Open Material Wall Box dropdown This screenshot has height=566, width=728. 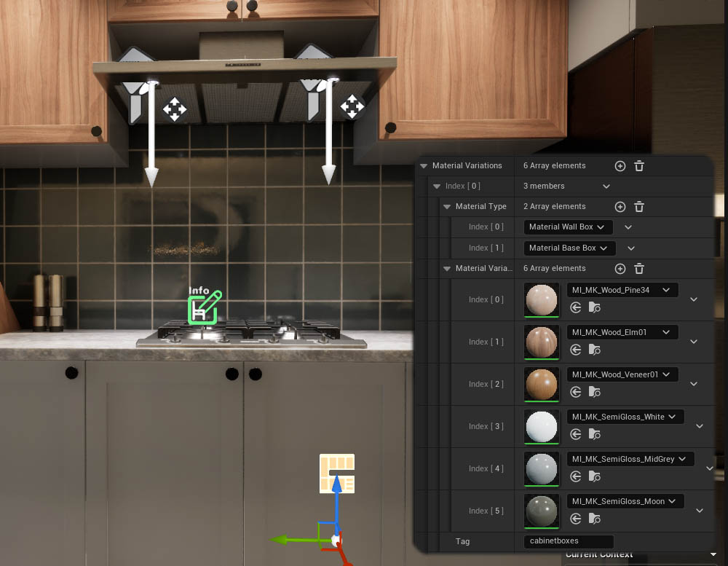pyautogui.click(x=569, y=227)
